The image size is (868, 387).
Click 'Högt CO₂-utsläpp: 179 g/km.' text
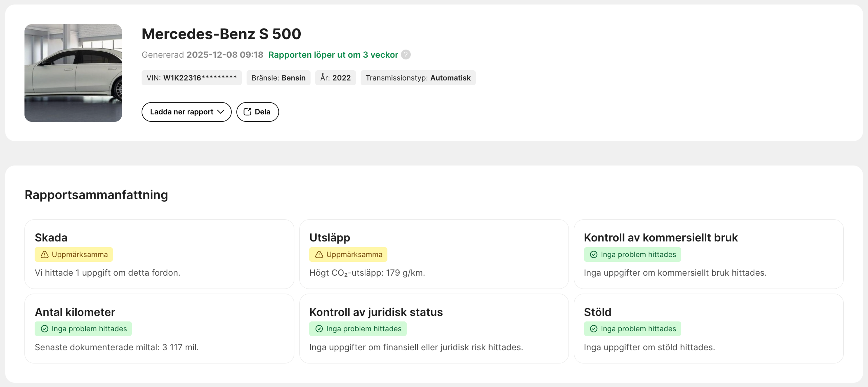click(x=367, y=273)
